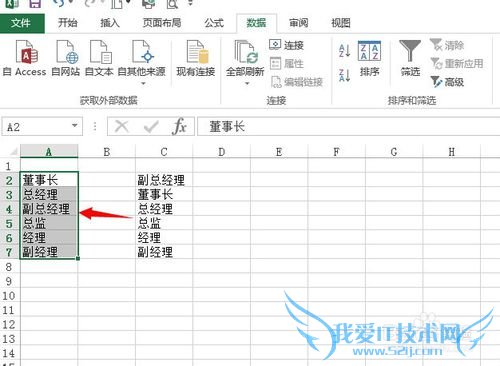Select column A header

point(49,152)
